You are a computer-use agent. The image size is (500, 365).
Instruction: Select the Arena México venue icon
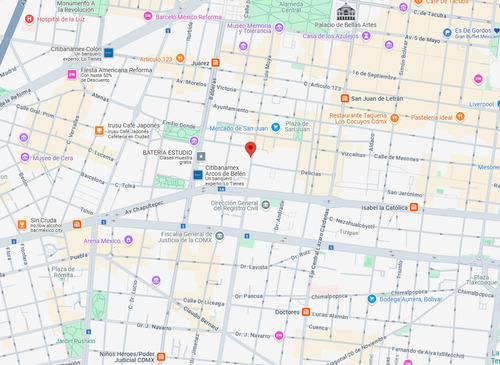pos(128,239)
